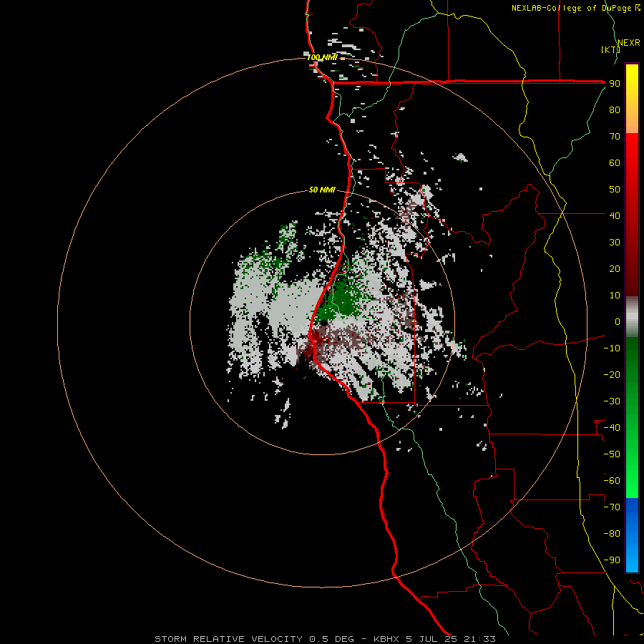Click the -40 value on velocity scale
Viewport: 644px width, 644px height.
tap(612, 428)
